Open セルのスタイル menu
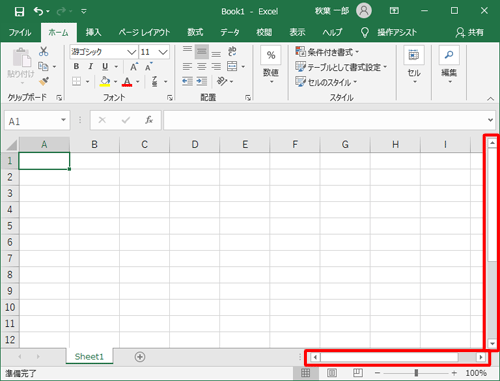The height and width of the screenshot is (381, 500). tap(326, 82)
